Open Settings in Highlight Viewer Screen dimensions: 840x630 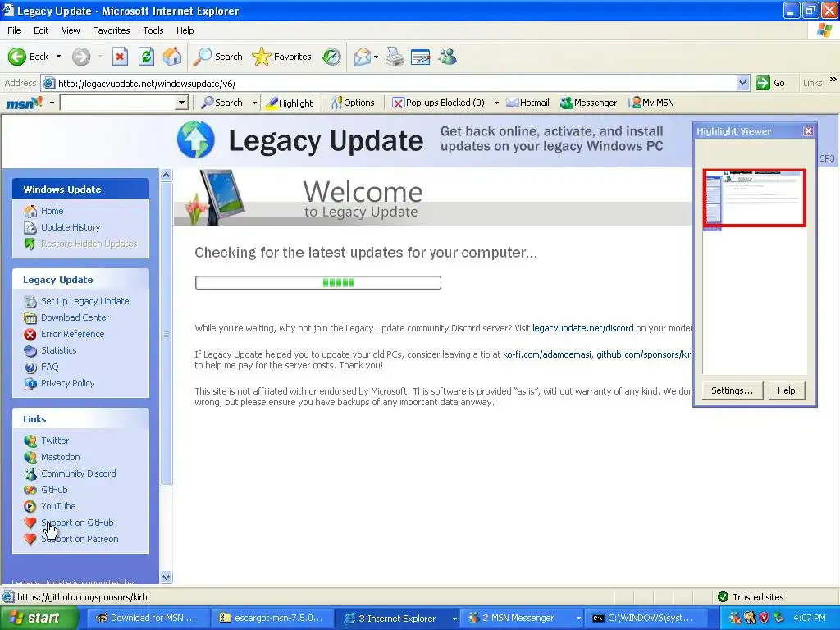pyautogui.click(x=732, y=390)
